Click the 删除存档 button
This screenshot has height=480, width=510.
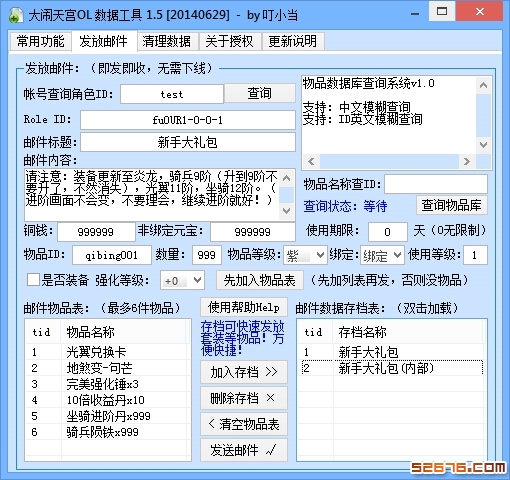244,398
